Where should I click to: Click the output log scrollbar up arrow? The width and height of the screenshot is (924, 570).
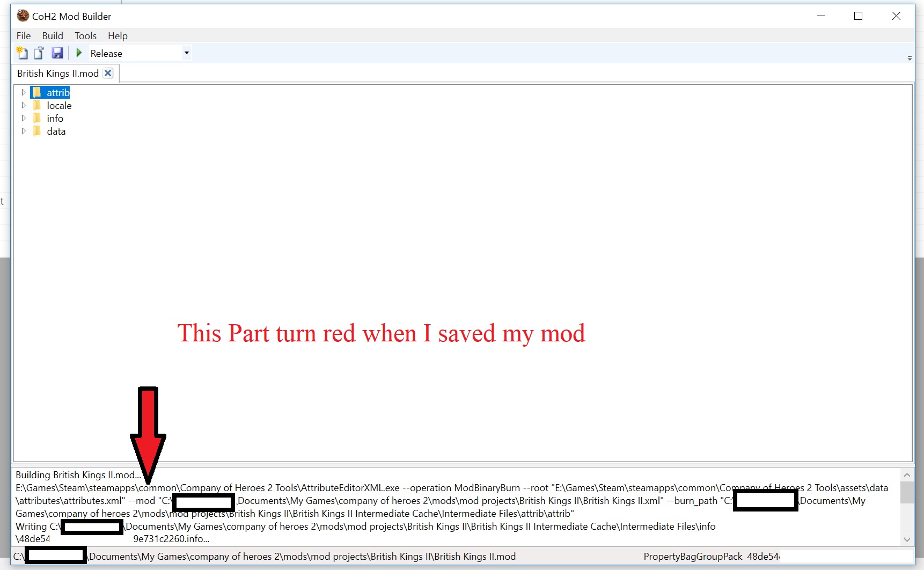click(907, 475)
